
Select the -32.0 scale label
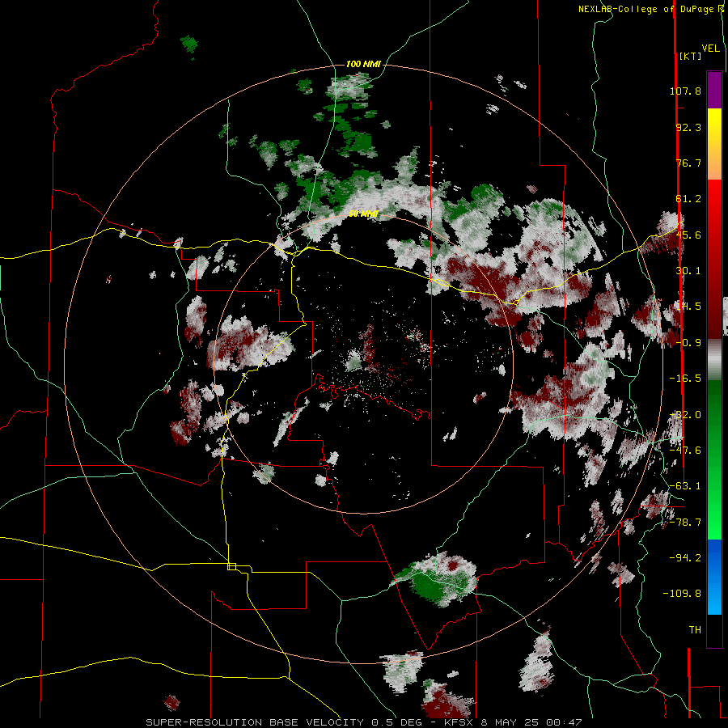(685, 415)
